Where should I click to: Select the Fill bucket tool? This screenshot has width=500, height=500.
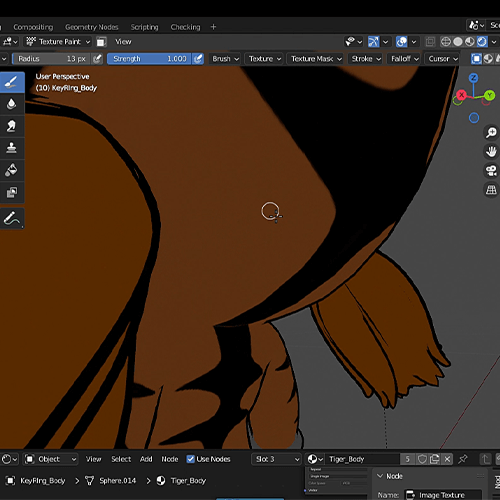point(12,170)
